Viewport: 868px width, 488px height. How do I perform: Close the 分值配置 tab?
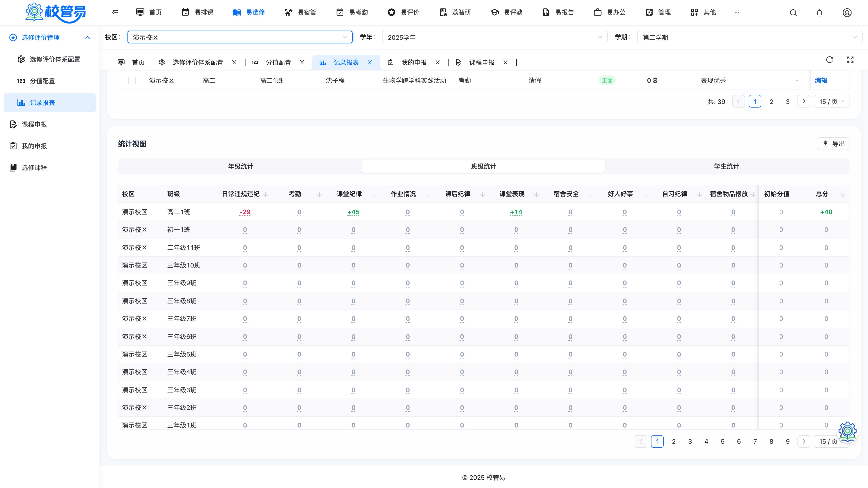point(302,62)
